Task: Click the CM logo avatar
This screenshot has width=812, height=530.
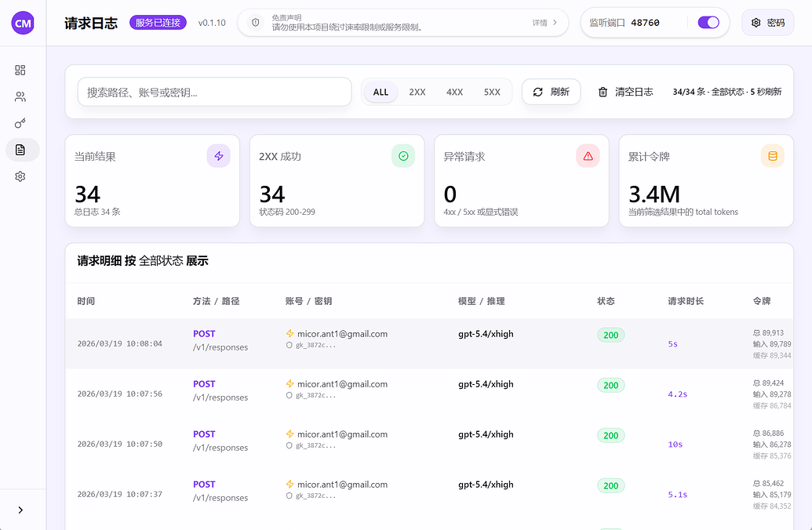Action: [23, 23]
